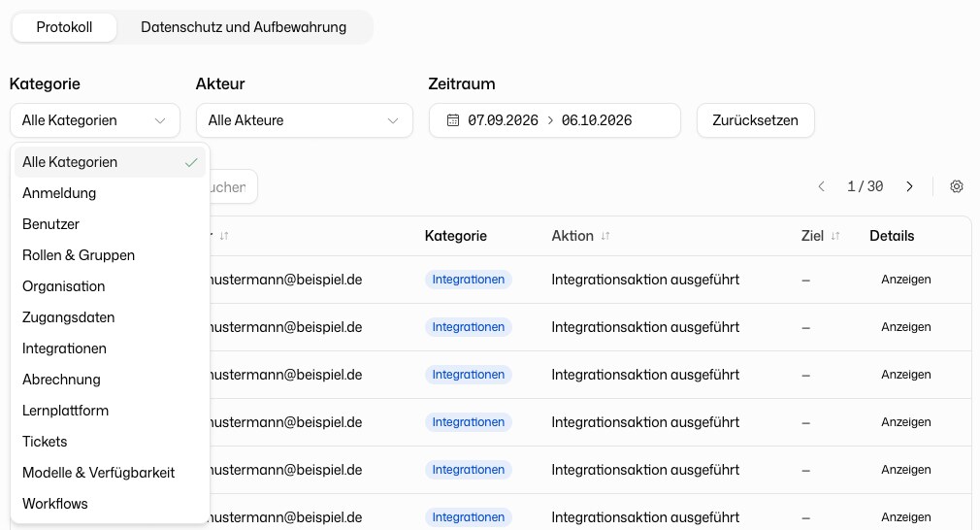This screenshot has width=980, height=530.
Task: Sort the partially hidden first column
Action: [224, 236]
